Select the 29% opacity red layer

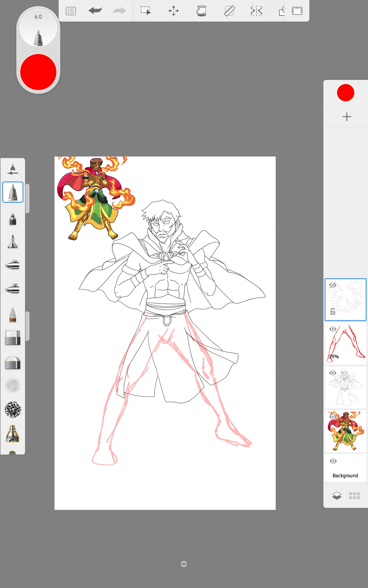(345, 343)
